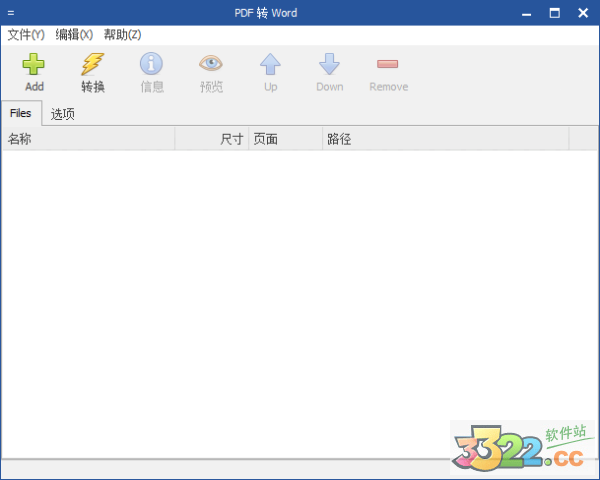Open the 文件(Y) menu
Image resolution: width=600 pixels, height=480 pixels.
pos(26,35)
